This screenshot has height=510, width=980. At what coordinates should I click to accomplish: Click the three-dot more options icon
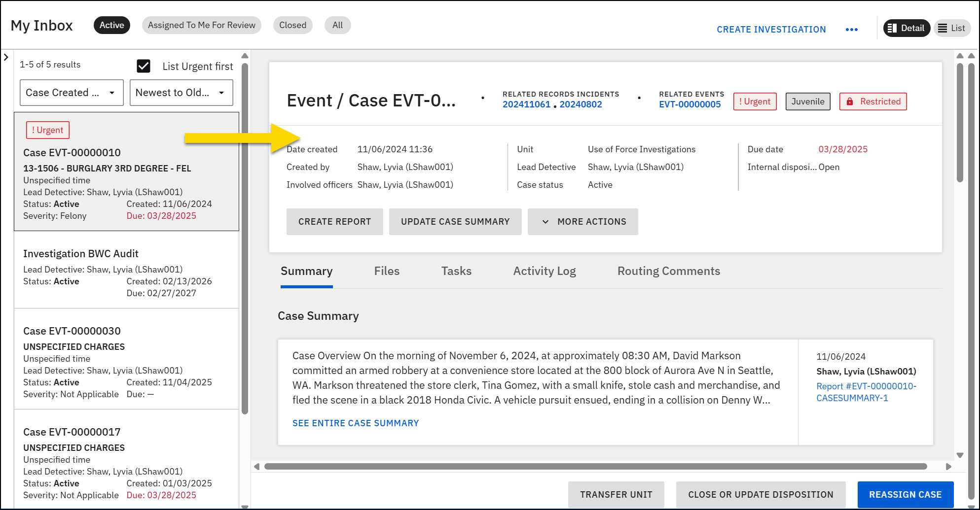[851, 30]
